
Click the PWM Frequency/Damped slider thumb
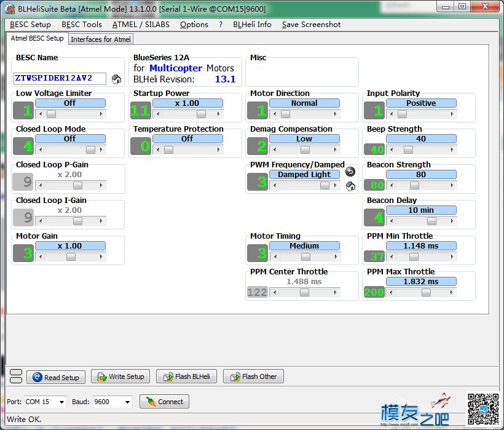[x=325, y=185]
